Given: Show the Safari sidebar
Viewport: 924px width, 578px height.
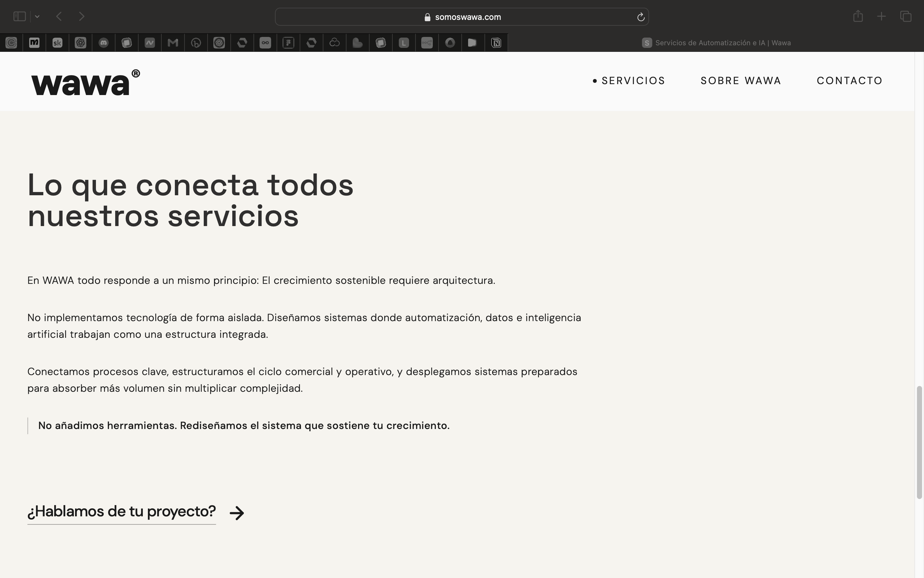Looking at the screenshot, I should (x=20, y=16).
